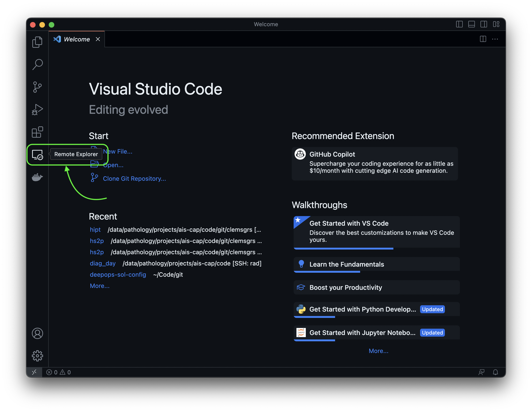This screenshot has height=412, width=532.
Task: Open the notifications bell icon
Action: pos(495,372)
